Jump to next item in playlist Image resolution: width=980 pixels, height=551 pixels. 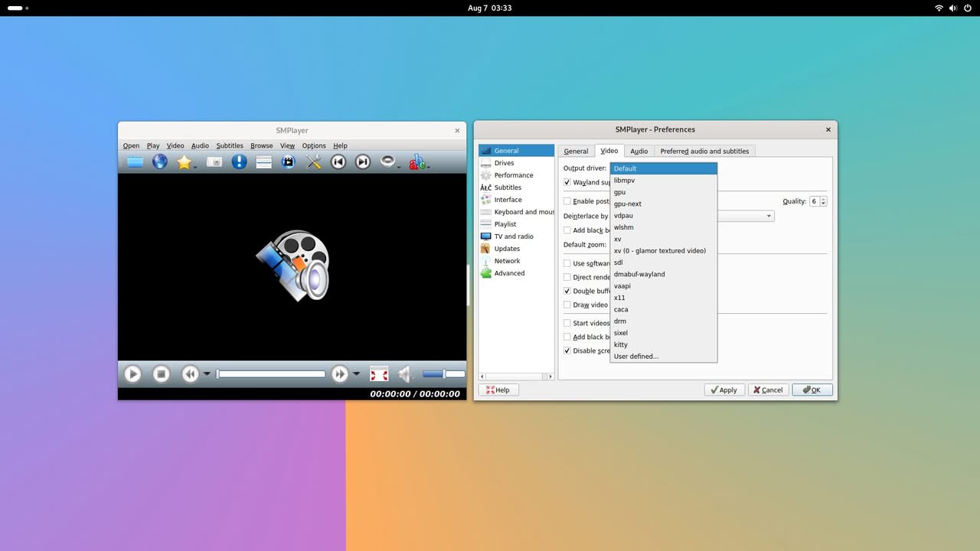point(363,161)
